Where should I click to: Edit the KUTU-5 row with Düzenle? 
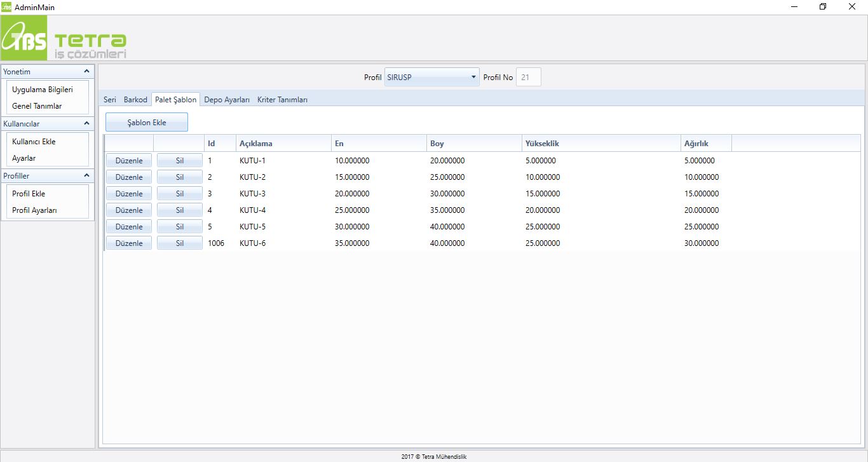[x=129, y=227]
